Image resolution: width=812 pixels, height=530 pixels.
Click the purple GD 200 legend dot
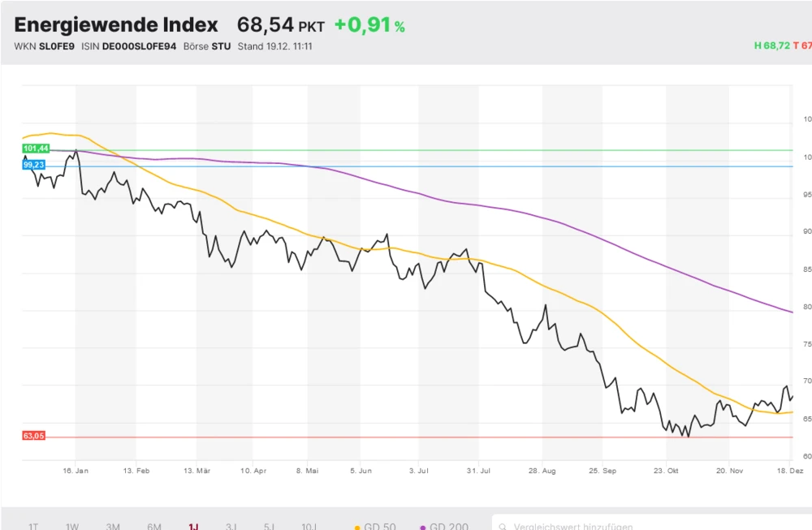tap(421, 526)
